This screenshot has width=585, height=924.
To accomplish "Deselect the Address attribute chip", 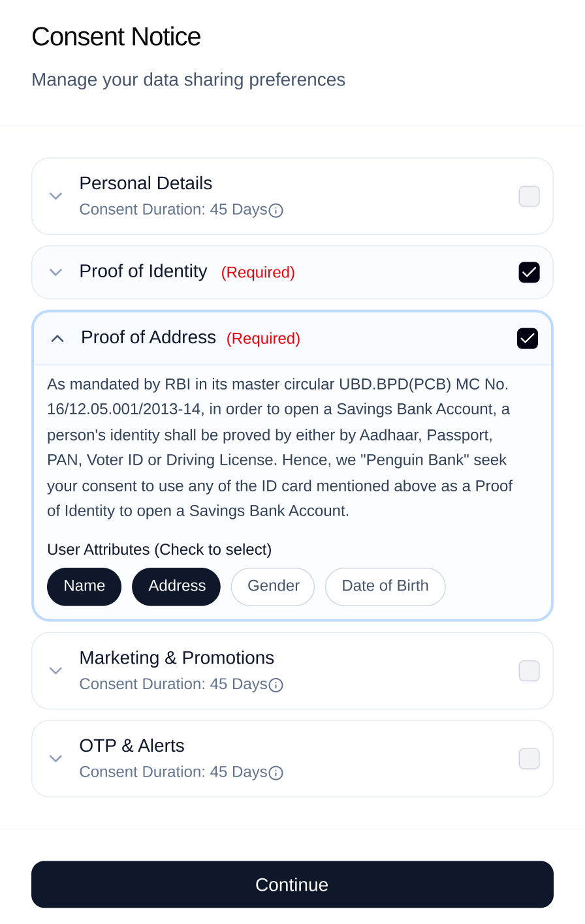I will click(176, 586).
